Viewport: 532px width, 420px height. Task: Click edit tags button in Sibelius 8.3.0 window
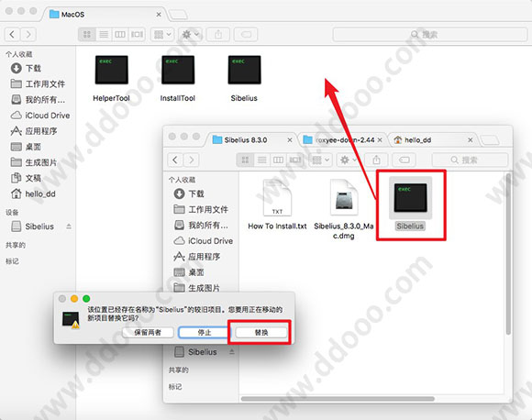tap(404, 160)
